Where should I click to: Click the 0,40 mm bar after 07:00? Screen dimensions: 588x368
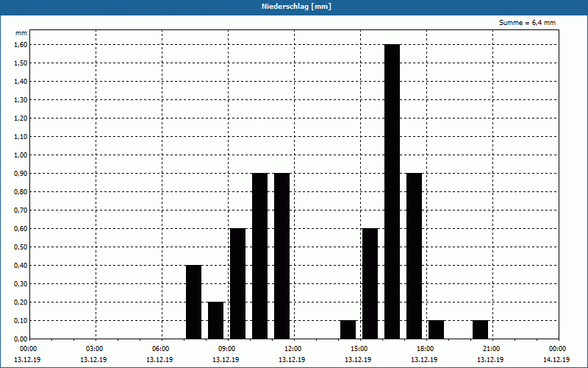pyautogui.click(x=194, y=302)
